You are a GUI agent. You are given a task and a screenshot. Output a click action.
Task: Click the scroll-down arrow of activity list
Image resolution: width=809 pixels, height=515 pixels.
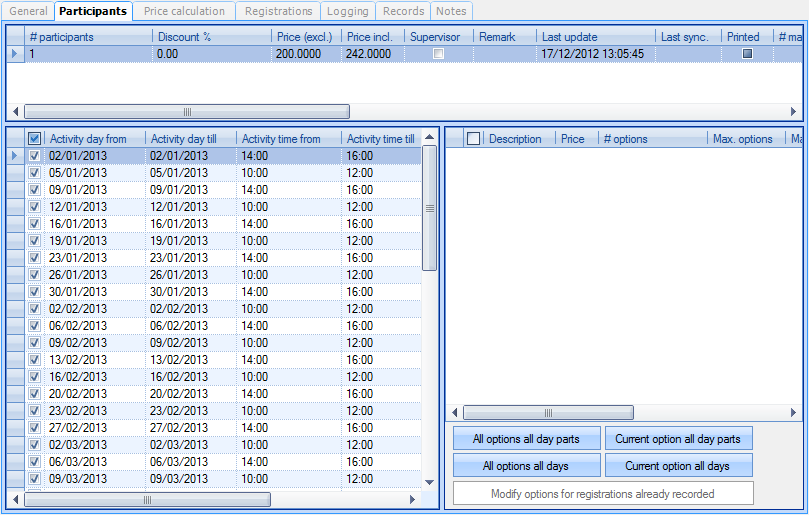point(430,482)
